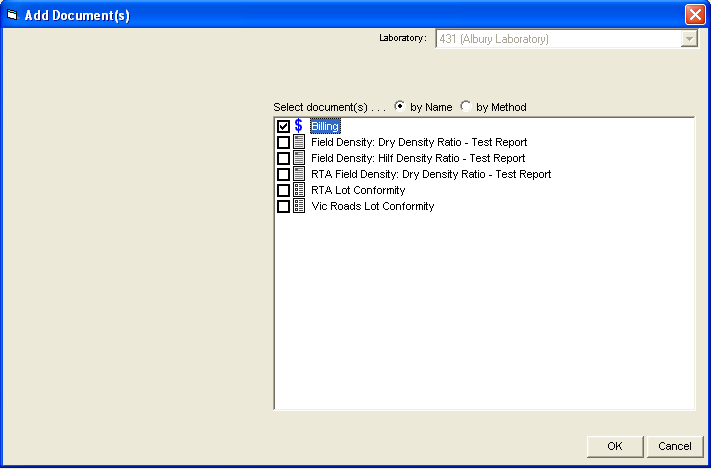Check Field Density: Dry Density Ratio box
This screenshot has width=711, height=469.
(x=283, y=143)
